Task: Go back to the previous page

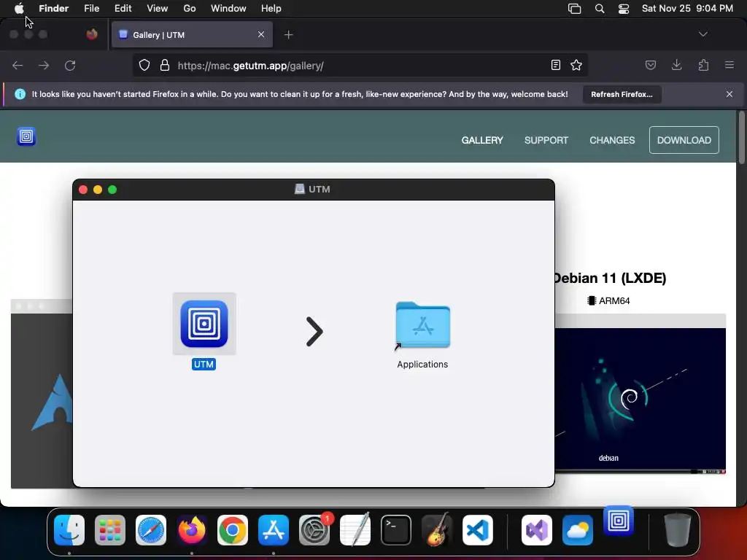Action: [x=18, y=65]
